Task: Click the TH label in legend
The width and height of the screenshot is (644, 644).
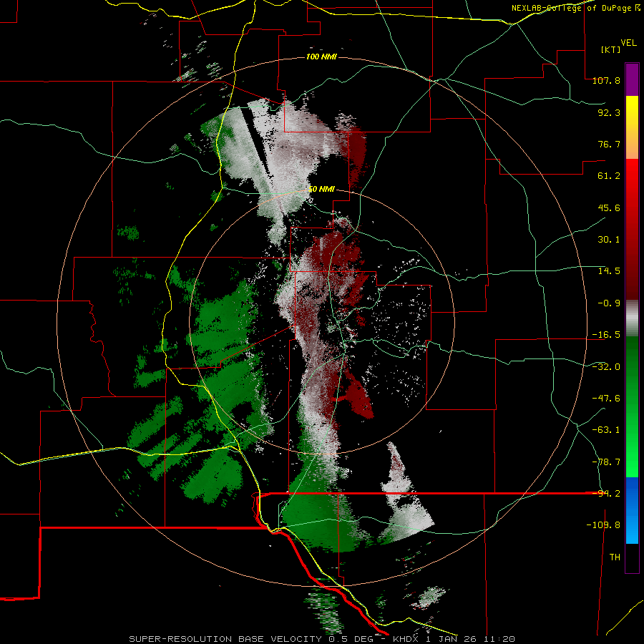Action: click(x=615, y=557)
